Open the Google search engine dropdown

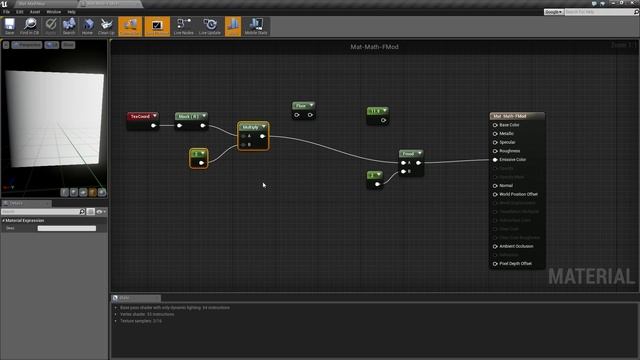[553, 12]
